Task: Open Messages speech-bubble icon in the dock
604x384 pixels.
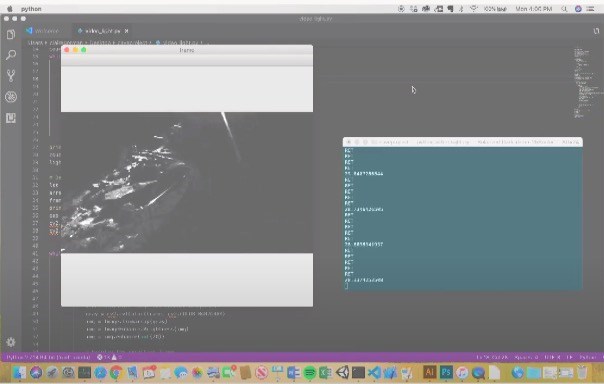Action: point(181,372)
